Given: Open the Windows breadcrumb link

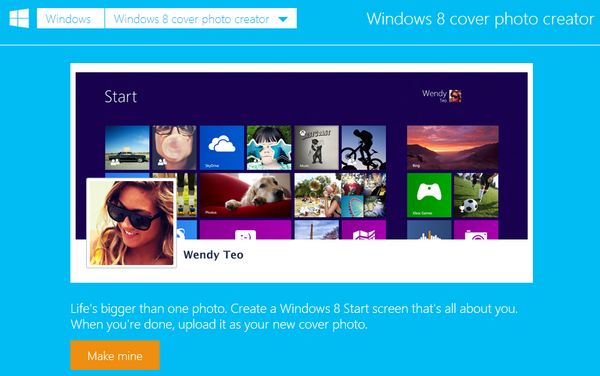Looking at the screenshot, I should click(x=70, y=18).
